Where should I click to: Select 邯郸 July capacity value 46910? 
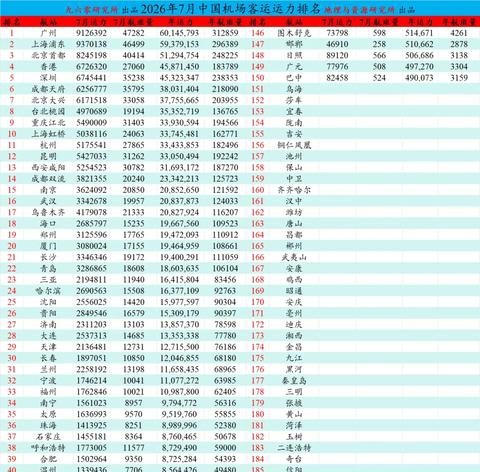337,44
